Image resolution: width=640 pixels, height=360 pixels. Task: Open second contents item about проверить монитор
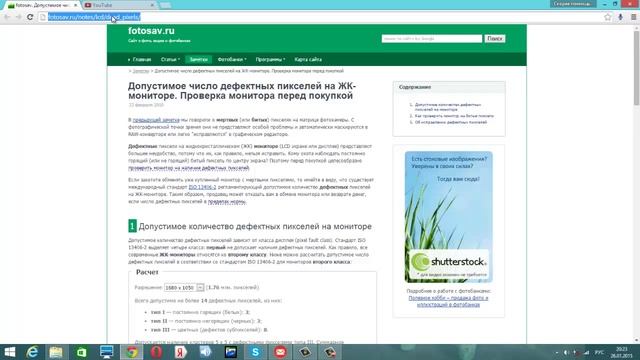[x=454, y=116]
